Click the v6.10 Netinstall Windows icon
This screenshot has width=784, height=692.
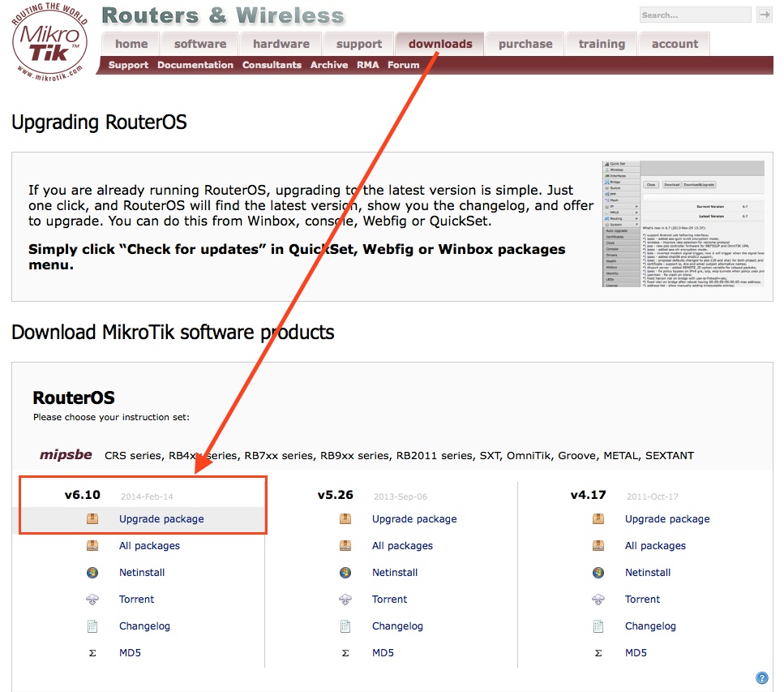coord(92,573)
